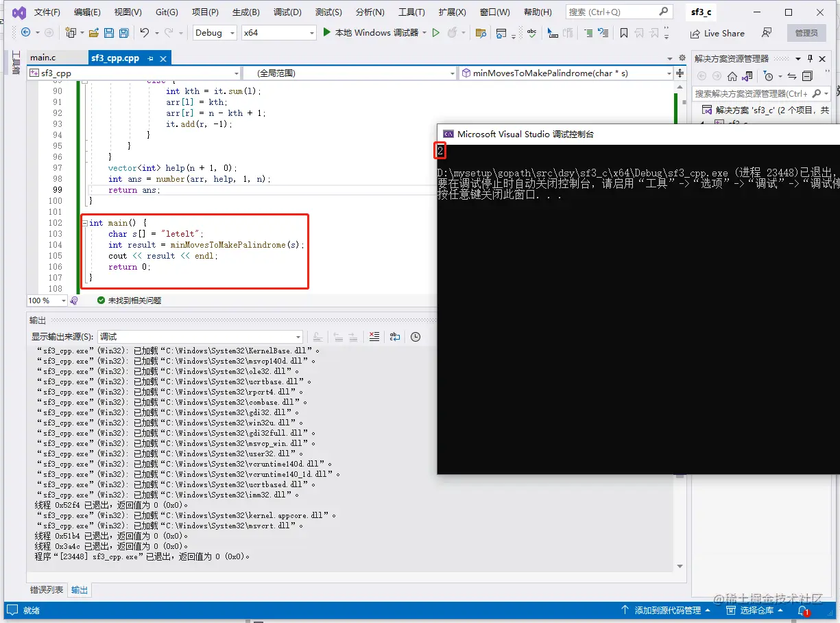The height and width of the screenshot is (623, 840).
Task: Click the bookmark toolbar icon
Action: click(x=623, y=33)
